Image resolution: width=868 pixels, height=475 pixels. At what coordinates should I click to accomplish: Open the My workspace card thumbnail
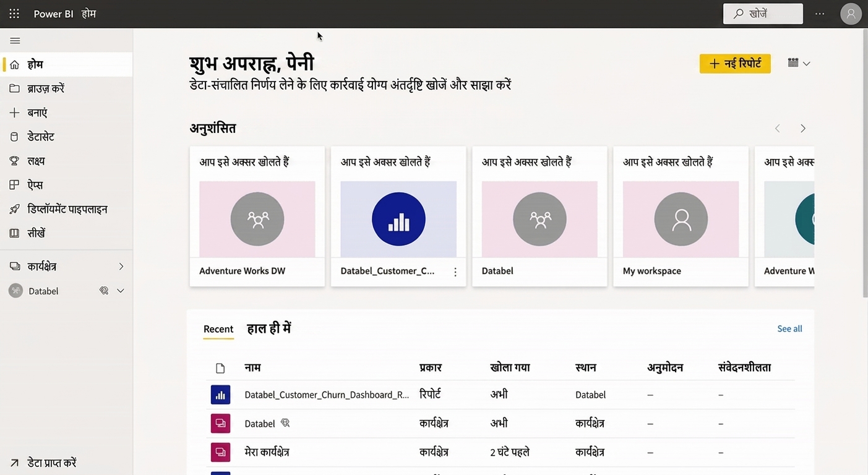[681, 219]
